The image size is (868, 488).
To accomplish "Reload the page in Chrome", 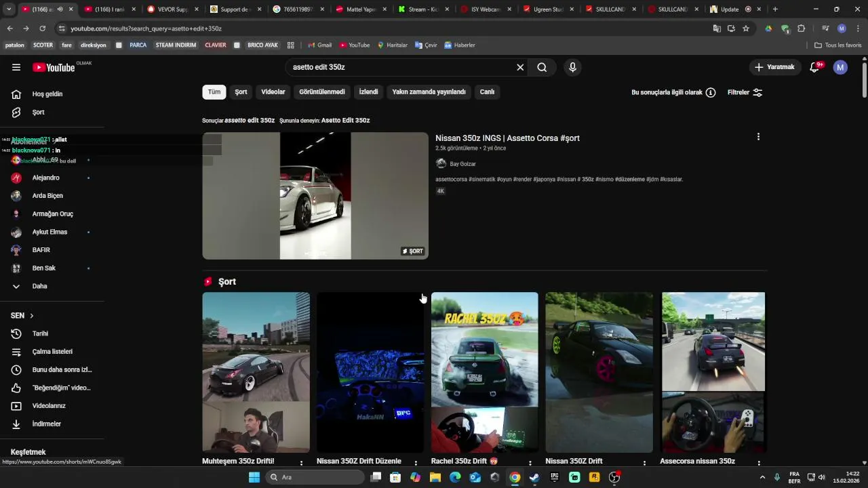I will (x=42, y=28).
